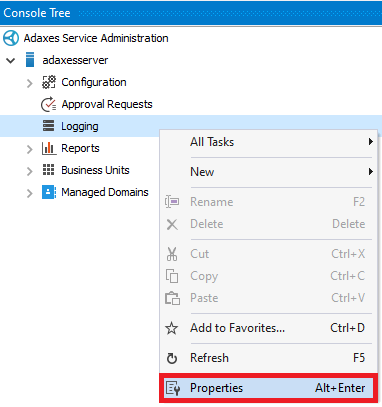The height and width of the screenshot is (407, 382).
Task: Select Configuration in the console tree
Action: point(94,82)
